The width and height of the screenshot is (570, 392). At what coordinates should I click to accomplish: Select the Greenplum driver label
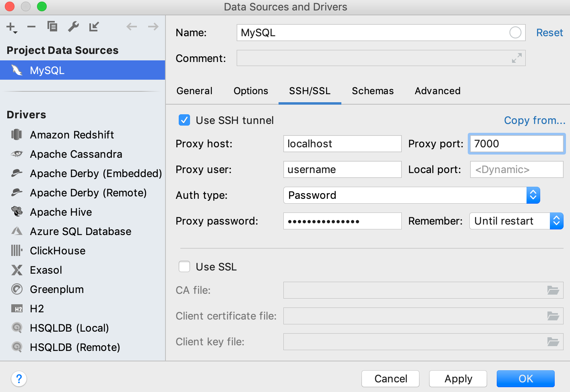pos(57,289)
